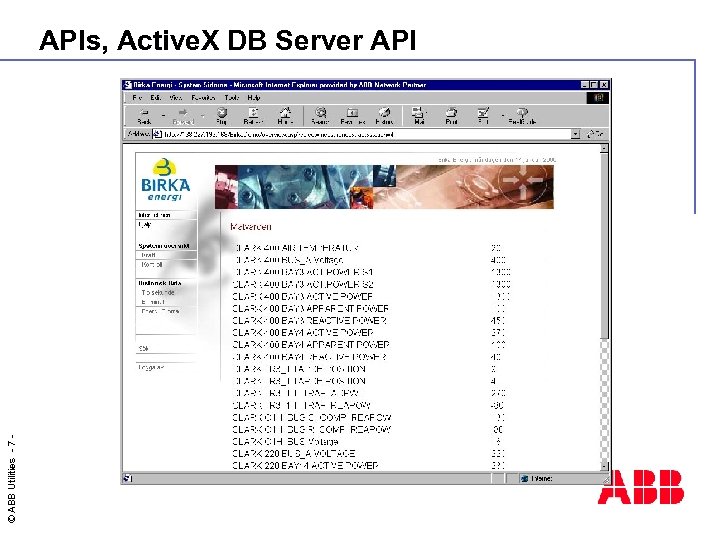Image resolution: width=720 pixels, height=540 pixels.
Task: Open the Edit button dropdown arrow
Action: click(502, 115)
